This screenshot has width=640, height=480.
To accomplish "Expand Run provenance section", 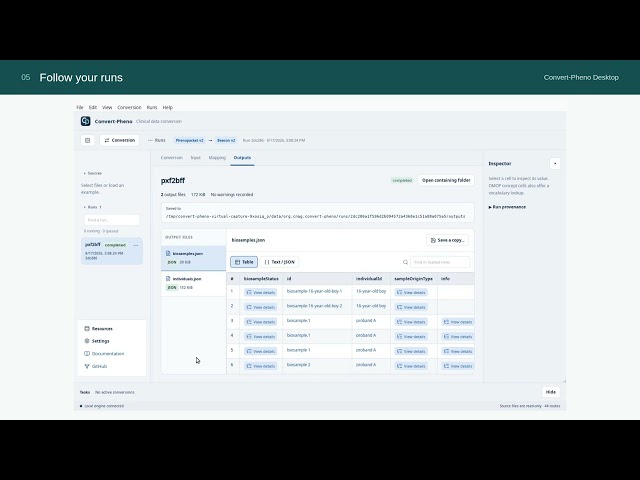I will pyautogui.click(x=507, y=207).
